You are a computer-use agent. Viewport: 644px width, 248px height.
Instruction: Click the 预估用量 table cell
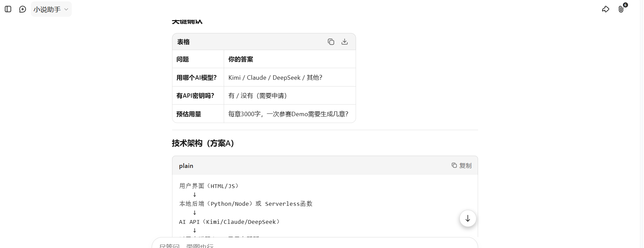pyautogui.click(x=189, y=114)
